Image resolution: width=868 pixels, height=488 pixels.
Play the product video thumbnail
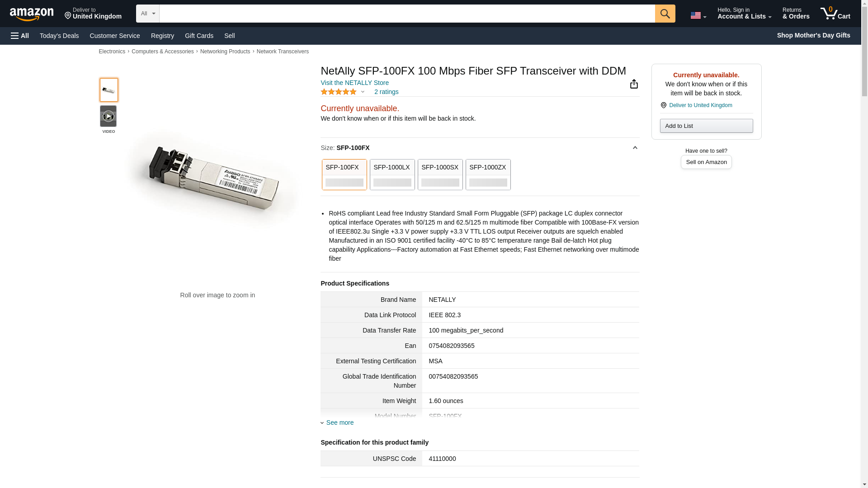point(108,117)
